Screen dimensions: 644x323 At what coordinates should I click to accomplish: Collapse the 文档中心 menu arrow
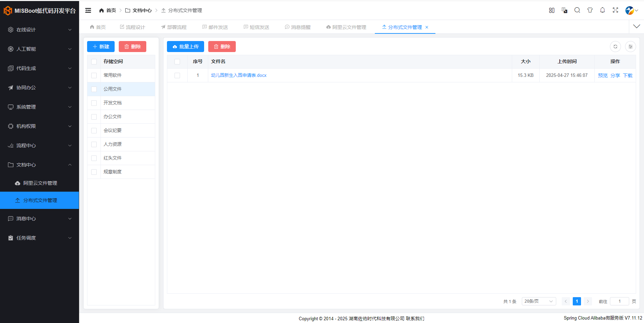pos(70,165)
